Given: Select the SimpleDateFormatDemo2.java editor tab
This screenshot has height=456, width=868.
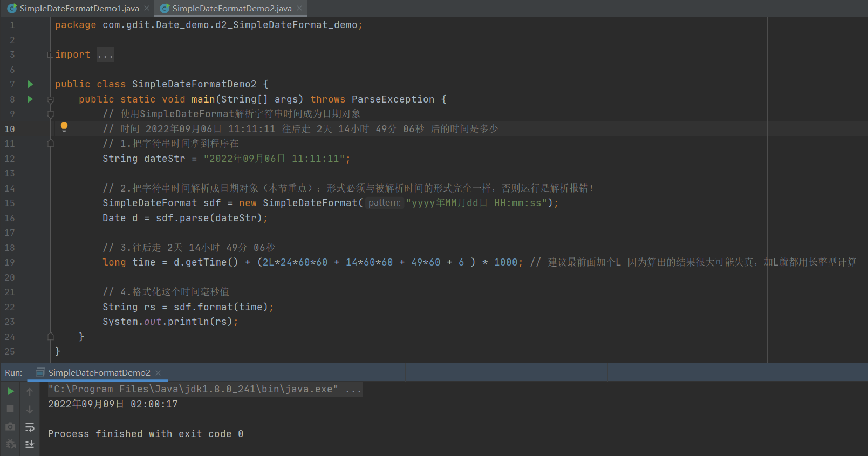Looking at the screenshot, I should [x=231, y=9].
